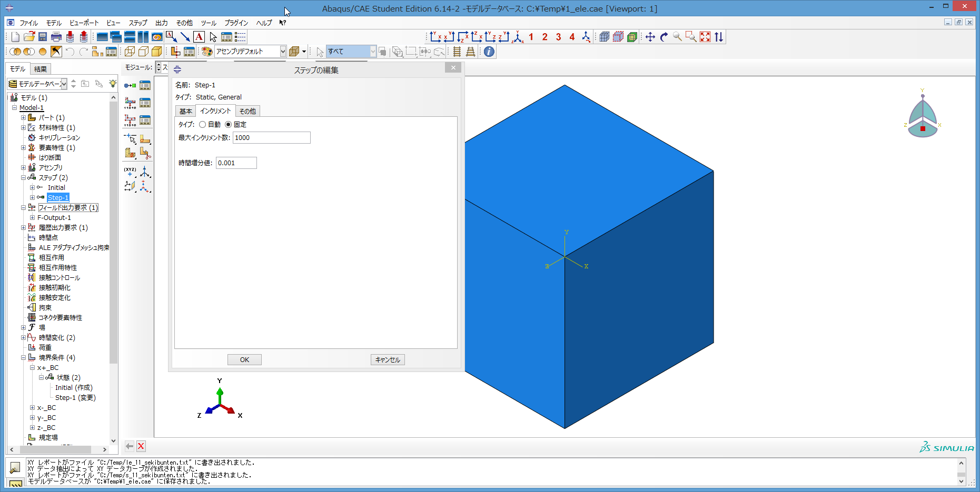Apply custom view 1
The width and height of the screenshot is (980, 492).
(531, 37)
